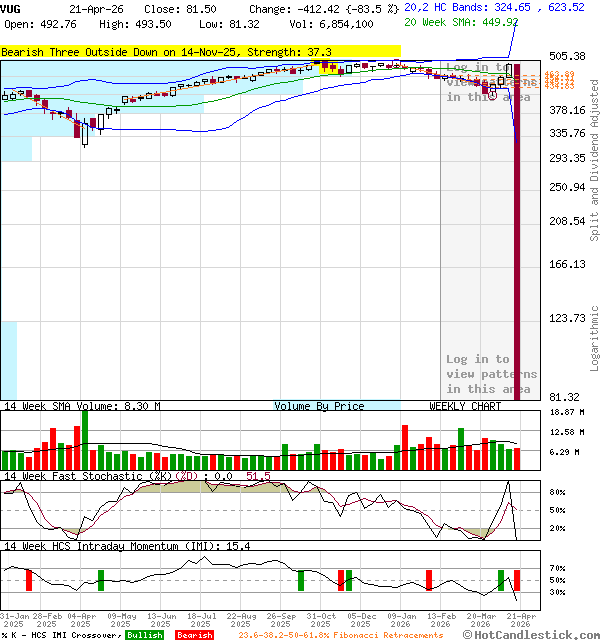This screenshot has height=640, width=600.
Task: Open the HotCandlestick.com copyright link
Action: coord(532,634)
